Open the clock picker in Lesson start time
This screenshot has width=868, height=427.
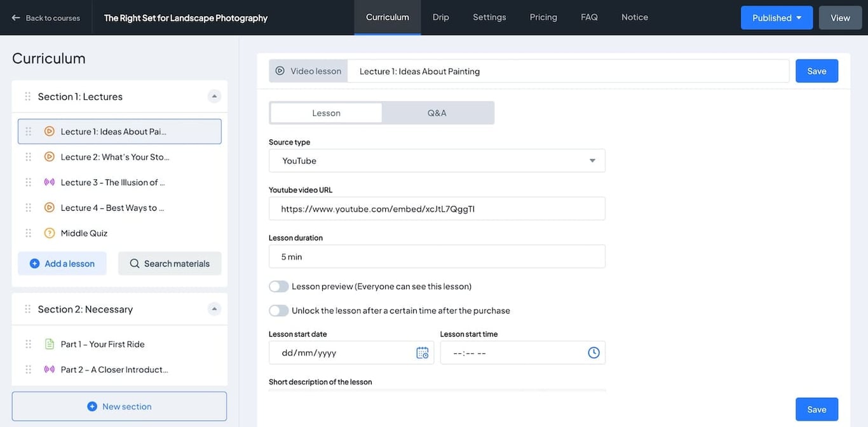coord(593,352)
